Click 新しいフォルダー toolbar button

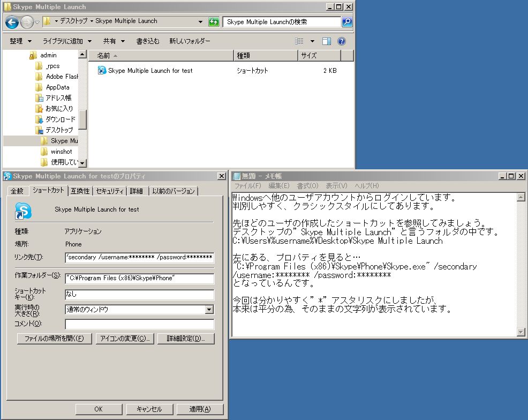coord(190,41)
